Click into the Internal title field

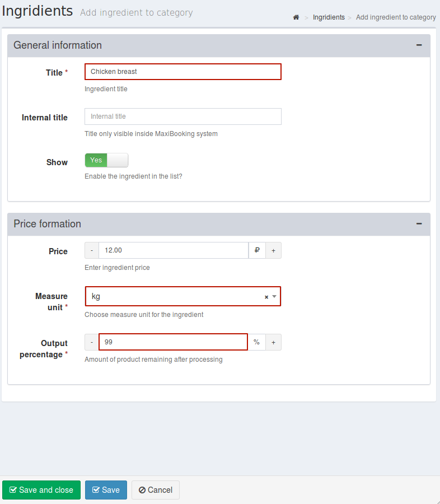coord(183,116)
